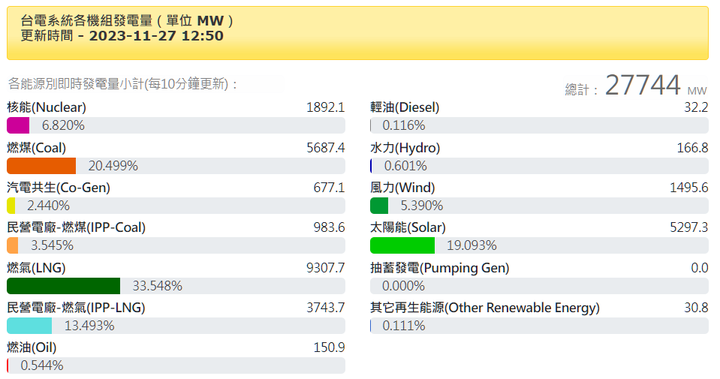This screenshot has width=720, height=379.
Task: Click the 燃油(Oil) 0.544% bar
Action: (176, 366)
